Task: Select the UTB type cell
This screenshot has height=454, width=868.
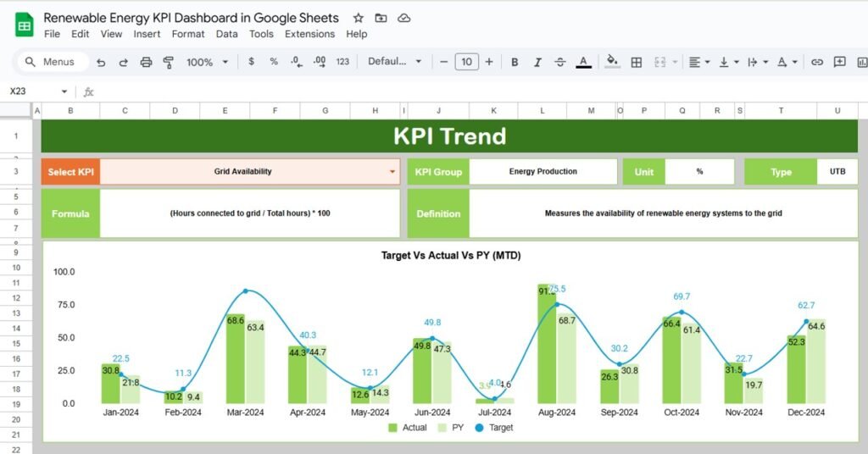Action: [837, 171]
